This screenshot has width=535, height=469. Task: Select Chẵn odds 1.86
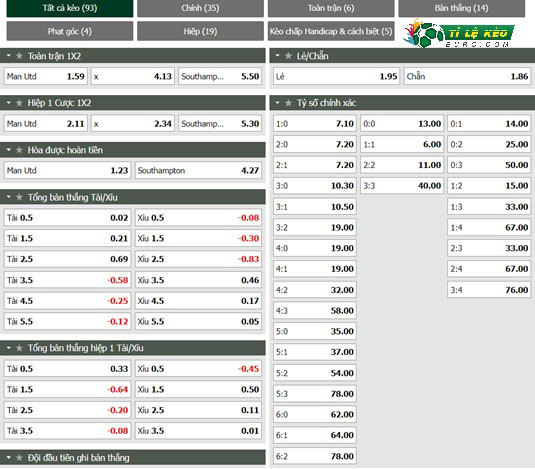(x=467, y=76)
